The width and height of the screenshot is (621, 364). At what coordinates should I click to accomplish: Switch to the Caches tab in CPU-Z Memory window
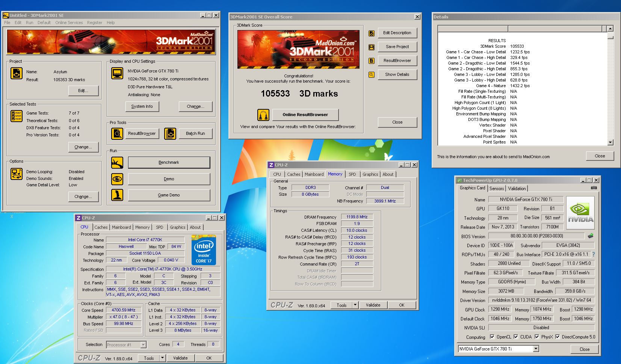(x=293, y=174)
